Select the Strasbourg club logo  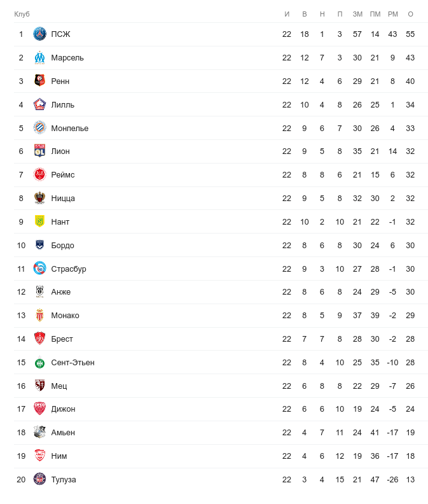39,269
